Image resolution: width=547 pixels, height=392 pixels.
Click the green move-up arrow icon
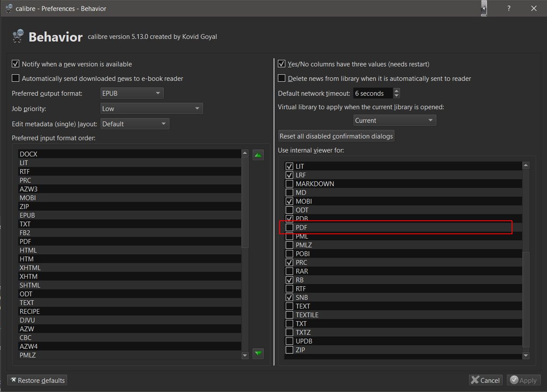pos(258,155)
